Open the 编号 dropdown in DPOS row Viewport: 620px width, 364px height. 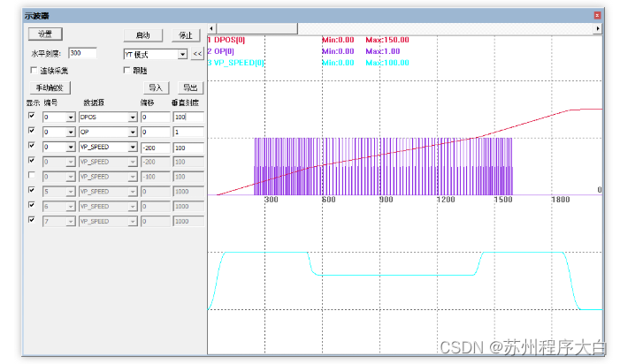coord(70,117)
